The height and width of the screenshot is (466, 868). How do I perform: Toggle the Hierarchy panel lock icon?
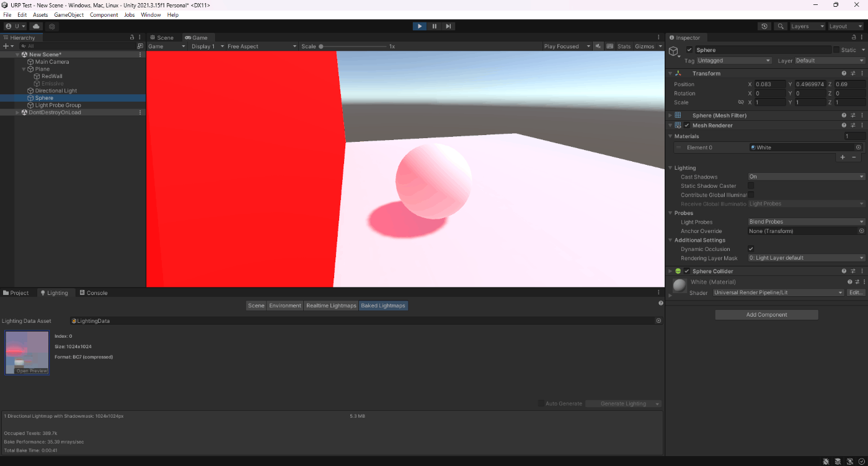(x=131, y=37)
